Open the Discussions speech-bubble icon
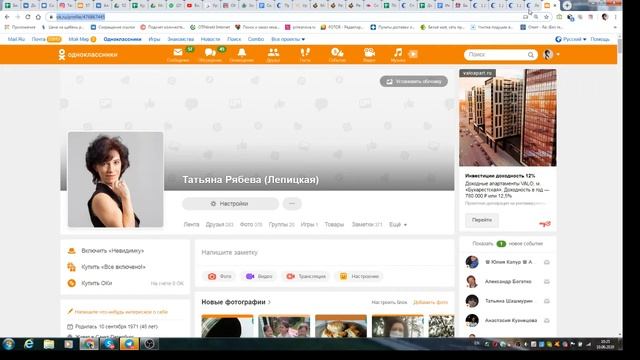The image size is (640, 360). tap(210, 52)
